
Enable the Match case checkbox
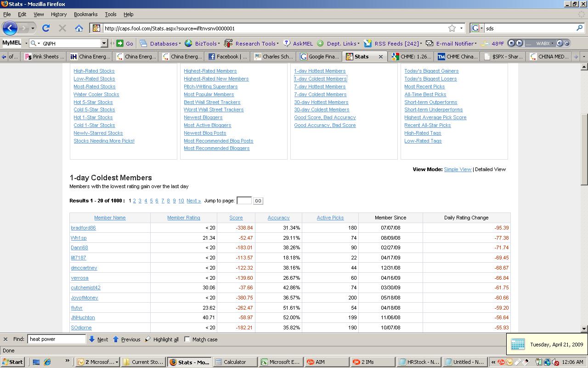[x=187, y=339]
